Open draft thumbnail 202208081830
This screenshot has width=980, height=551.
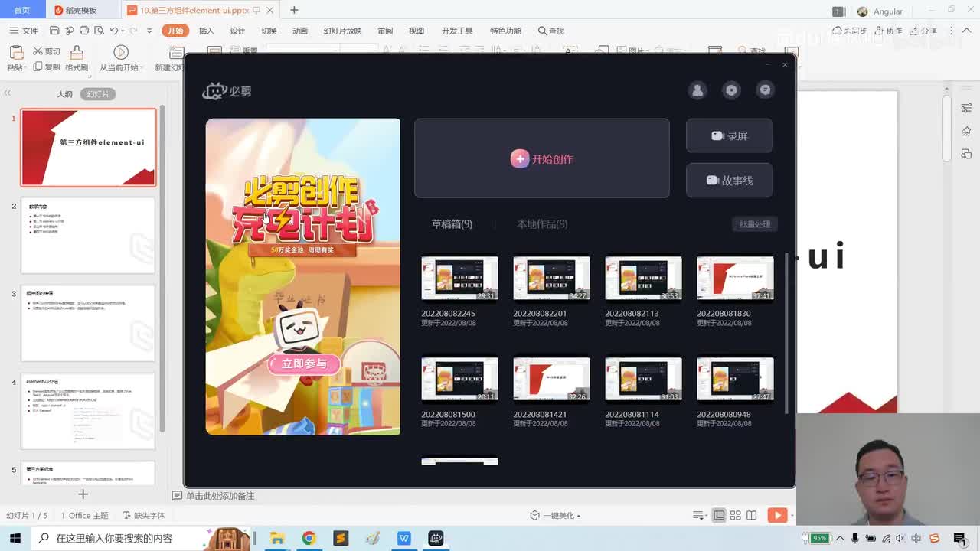point(735,278)
